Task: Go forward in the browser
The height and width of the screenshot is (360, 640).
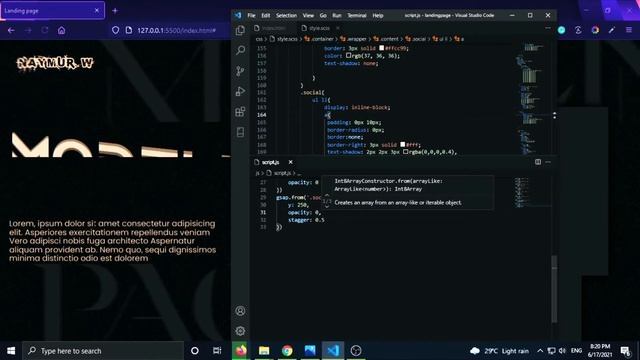Action: click(x=28, y=30)
